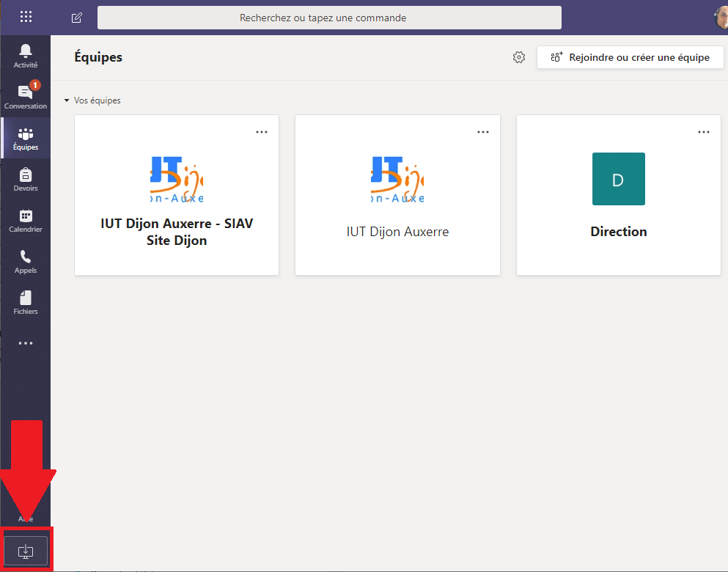Image resolution: width=728 pixels, height=572 pixels.
Task: Click the IUT Dijon Auxerre team name
Action: pos(398,232)
